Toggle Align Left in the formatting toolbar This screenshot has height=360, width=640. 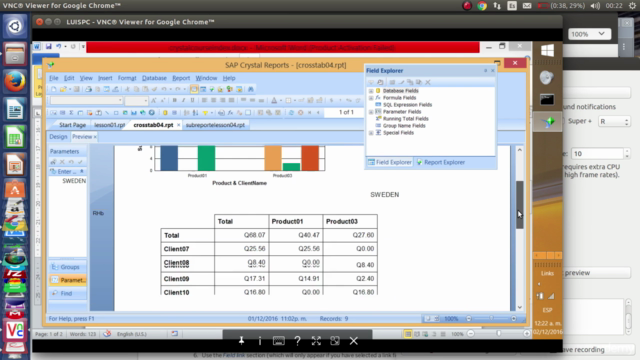tap(204, 100)
